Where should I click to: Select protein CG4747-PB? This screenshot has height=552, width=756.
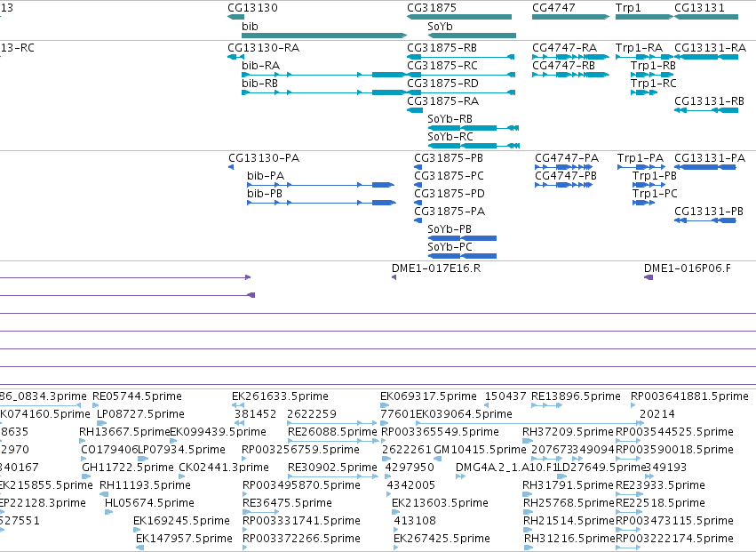563,185
